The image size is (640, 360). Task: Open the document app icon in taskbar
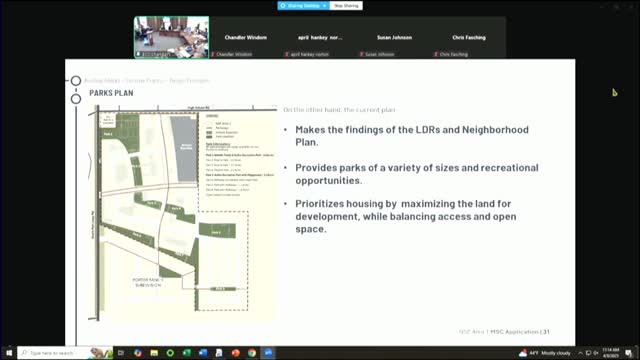click(x=219, y=353)
